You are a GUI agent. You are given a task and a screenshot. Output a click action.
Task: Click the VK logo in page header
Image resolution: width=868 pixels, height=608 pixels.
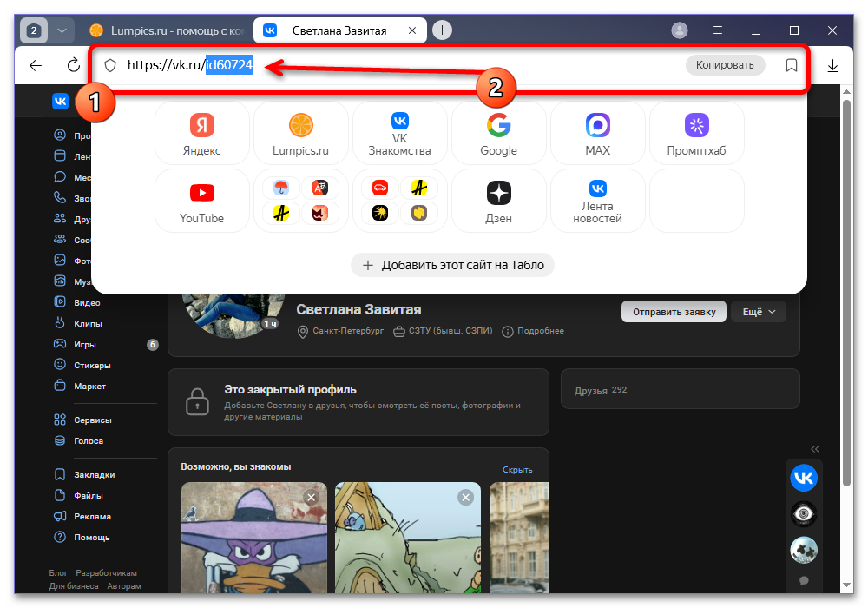pyautogui.click(x=61, y=101)
